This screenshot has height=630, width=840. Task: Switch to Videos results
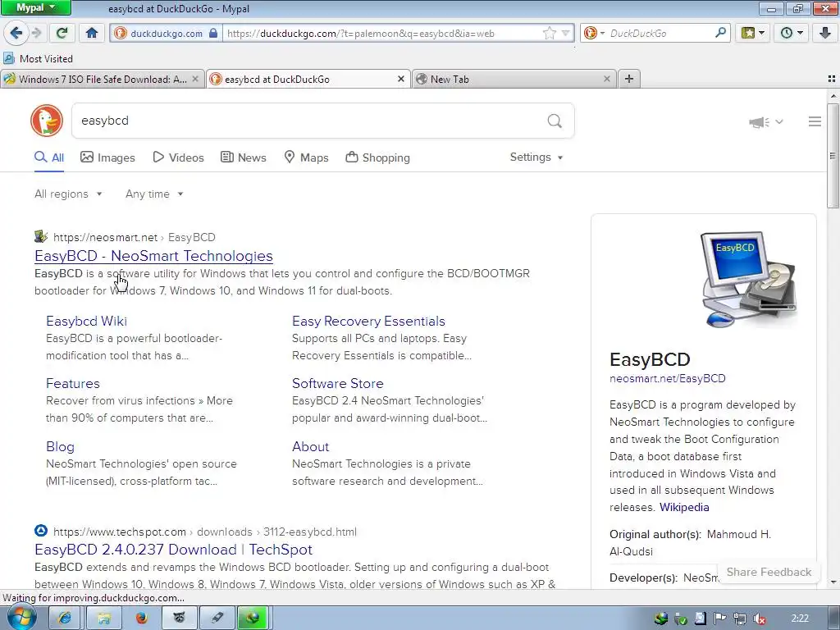pos(178,157)
